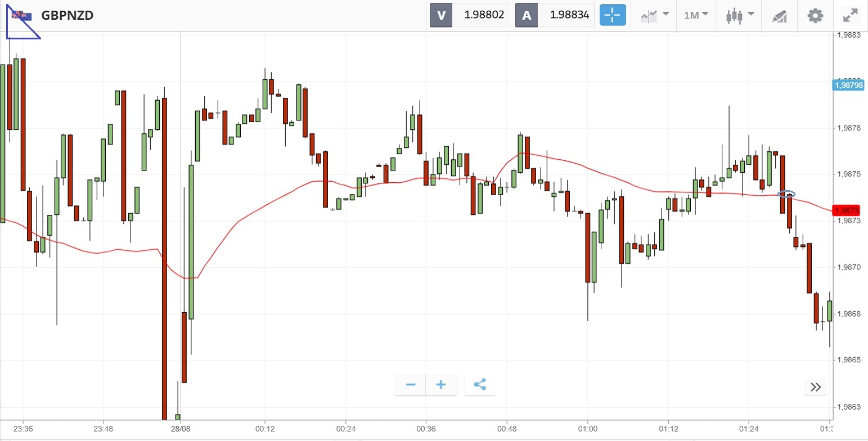Open the candlestick chart type dropdown

pyautogui.click(x=739, y=15)
